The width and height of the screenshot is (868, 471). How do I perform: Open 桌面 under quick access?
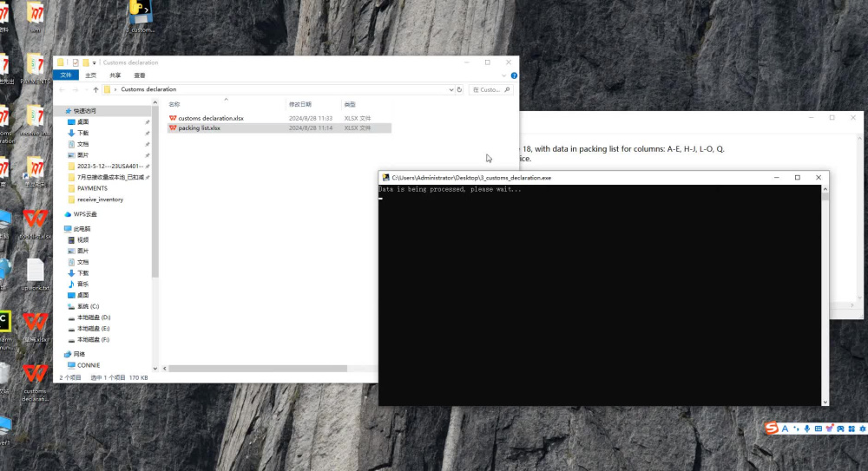(x=83, y=121)
